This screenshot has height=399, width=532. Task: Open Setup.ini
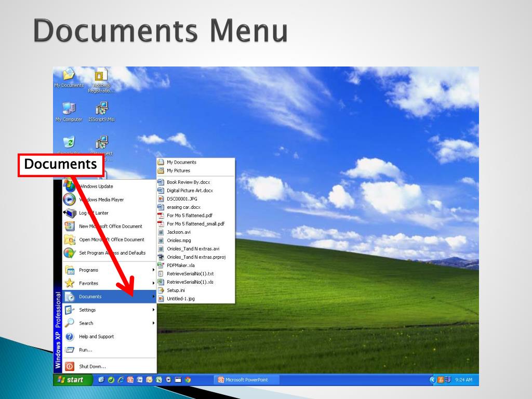pos(196,290)
